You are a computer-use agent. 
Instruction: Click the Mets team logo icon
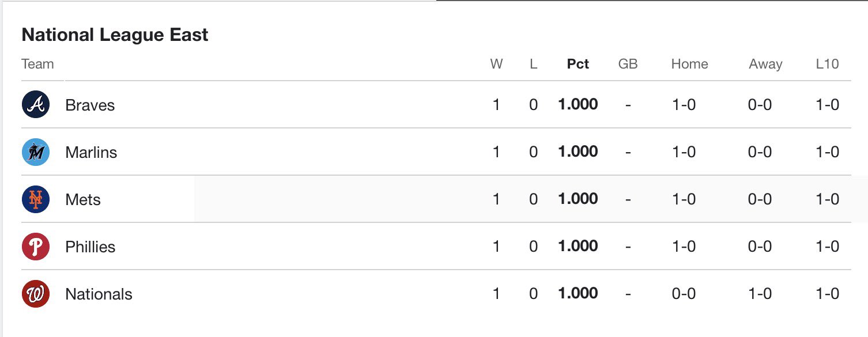click(x=36, y=199)
